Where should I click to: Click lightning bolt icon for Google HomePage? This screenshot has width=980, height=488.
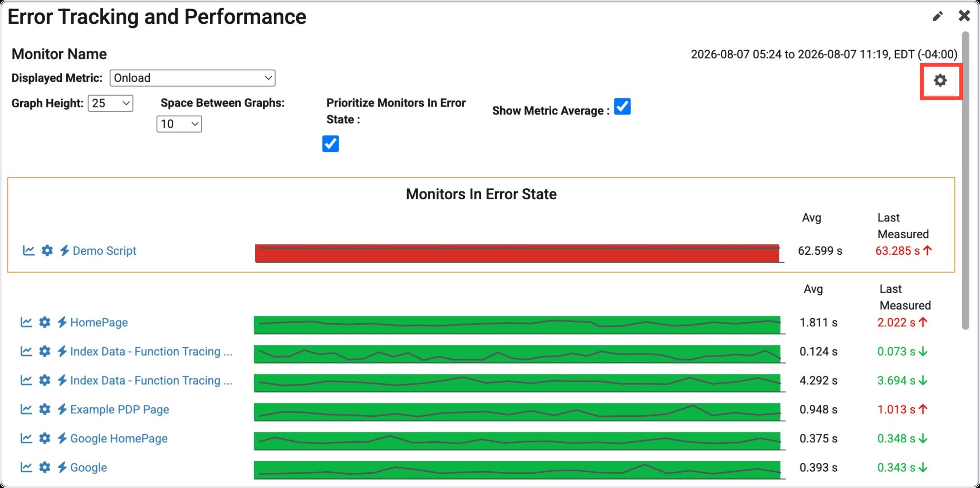(x=62, y=438)
